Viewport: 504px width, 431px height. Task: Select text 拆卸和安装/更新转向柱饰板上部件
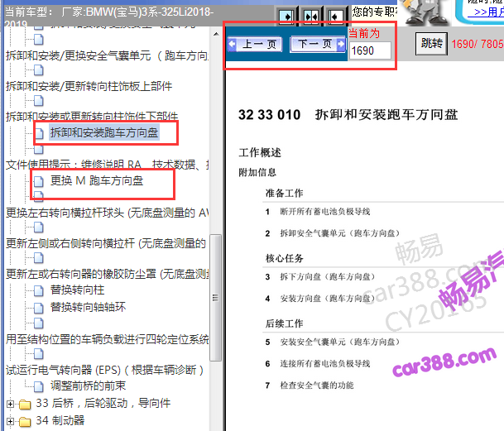[x=89, y=86]
